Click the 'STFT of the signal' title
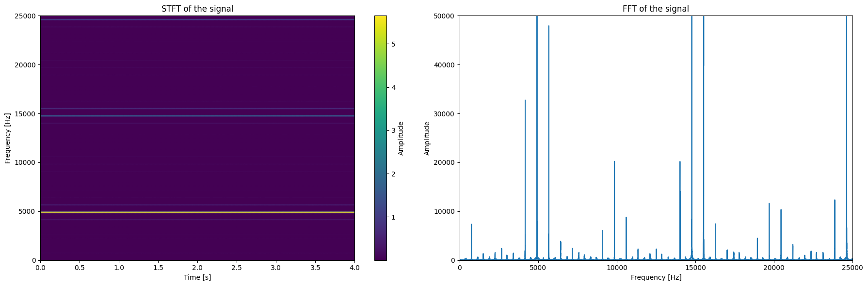Viewport: 868px width, 286px height. click(x=197, y=9)
